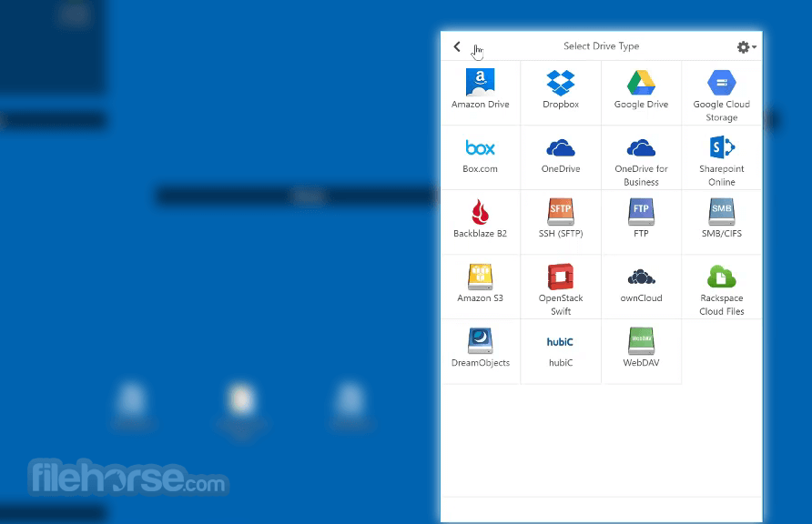The image size is (812, 524).
Task: Open the gear settings dropdown
Action: pos(746,47)
